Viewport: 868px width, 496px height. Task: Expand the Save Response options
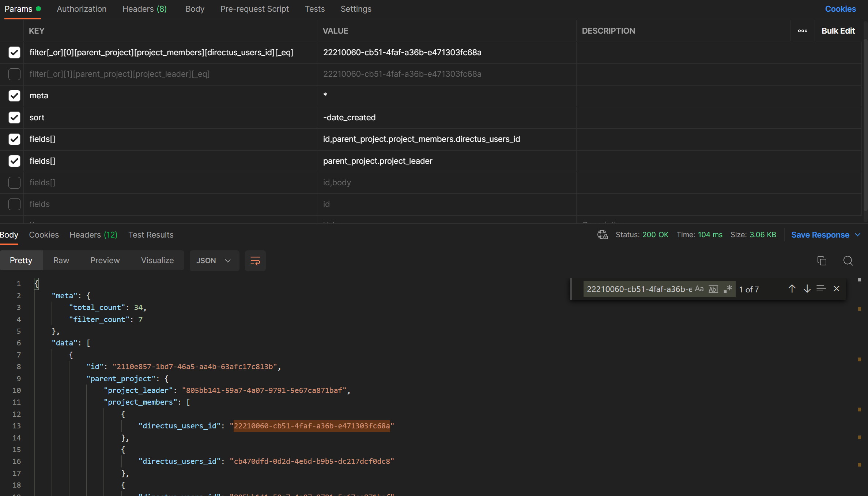tap(858, 235)
